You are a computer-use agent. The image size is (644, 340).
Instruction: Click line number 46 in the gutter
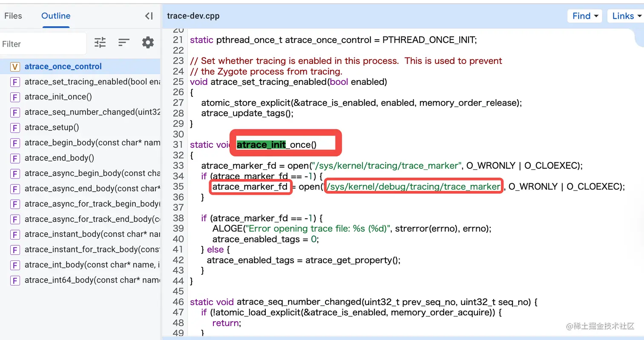(x=178, y=302)
